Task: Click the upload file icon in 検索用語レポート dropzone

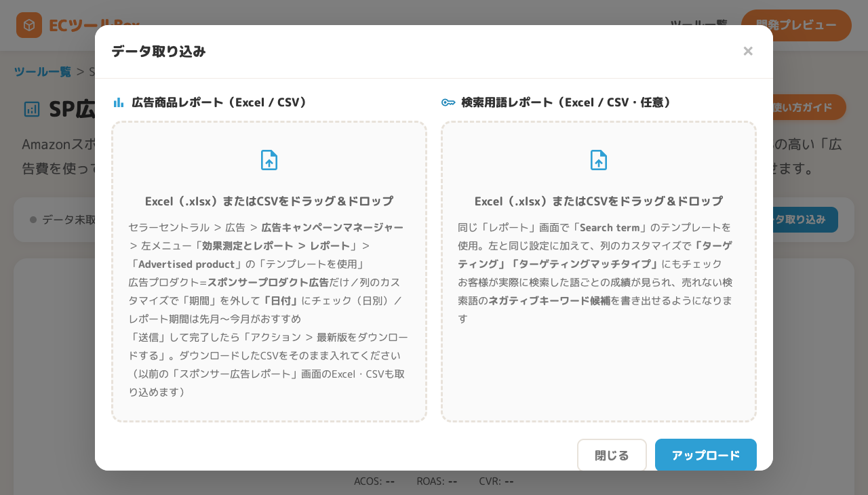Action: (x=599, y=160)
